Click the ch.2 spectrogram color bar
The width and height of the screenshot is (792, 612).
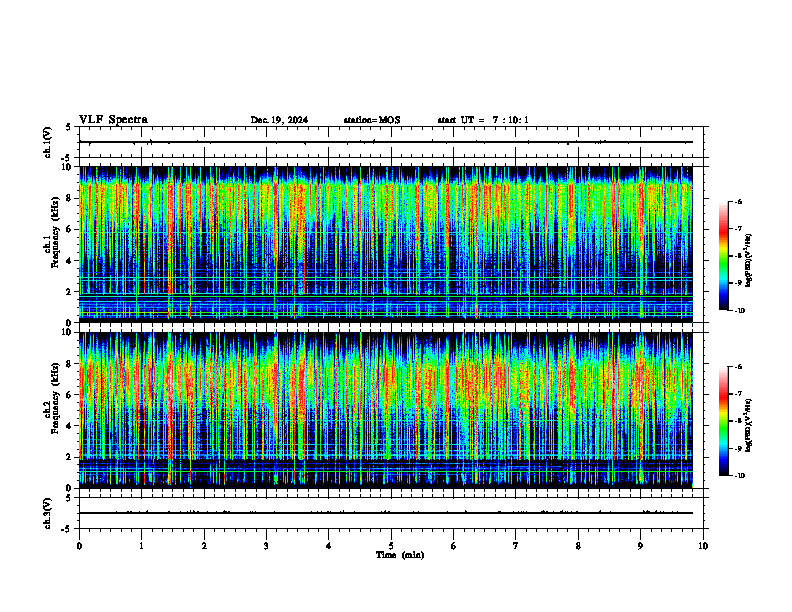(723, 421)
